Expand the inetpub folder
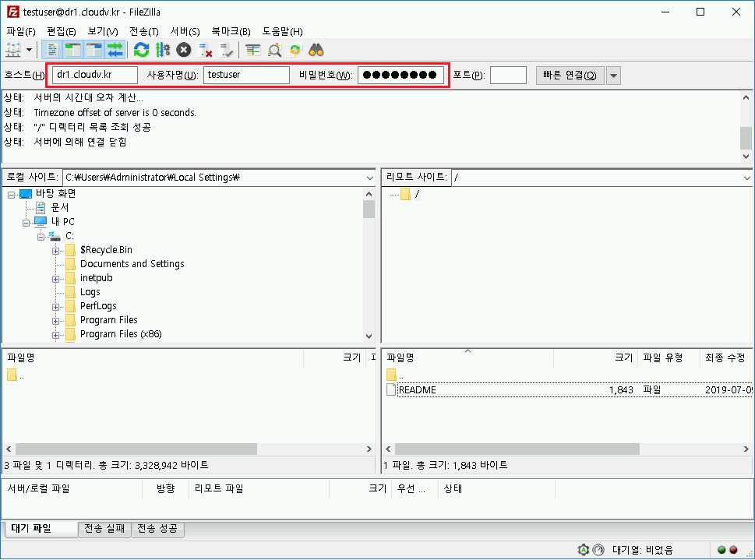The image size is (755, 560). click(56, 280)
